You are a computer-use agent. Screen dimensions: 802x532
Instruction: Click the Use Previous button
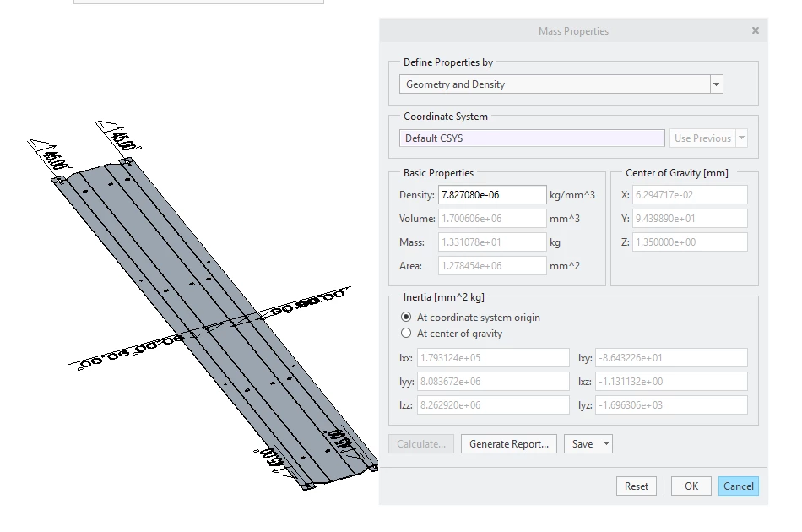tap(702, 138)
